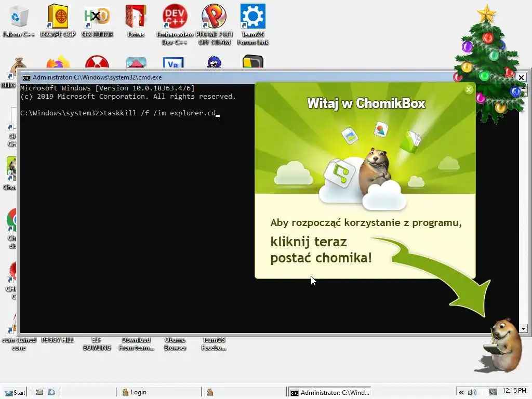
Task: Click 'kliknij teraz postać chomika!' text
Action: (x=321, y=250)
